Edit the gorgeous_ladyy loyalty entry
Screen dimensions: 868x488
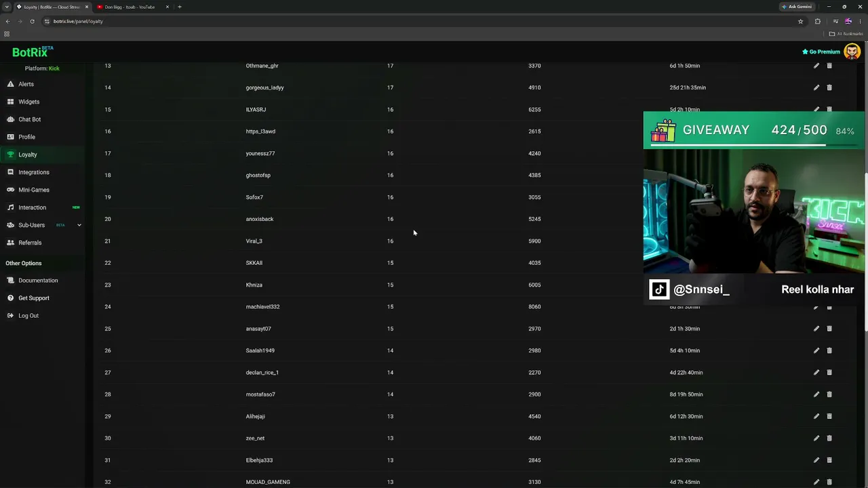click(x=816, y=87)
